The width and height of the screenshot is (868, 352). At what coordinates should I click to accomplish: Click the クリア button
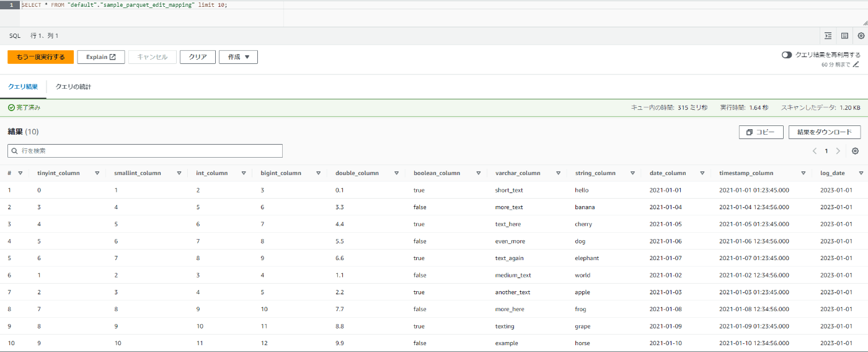pyautogui.click(x=198, y=57)
